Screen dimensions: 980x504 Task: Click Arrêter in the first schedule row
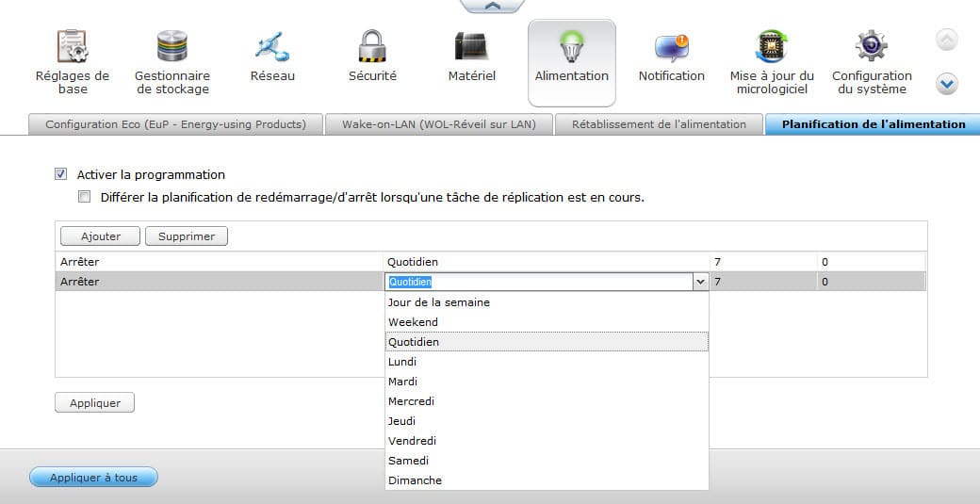(x=79, y=262)
